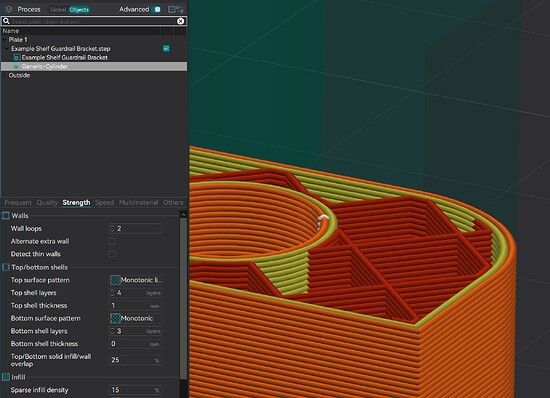
Task: Click the Alternate extra wall label
Action: (40, 241)
